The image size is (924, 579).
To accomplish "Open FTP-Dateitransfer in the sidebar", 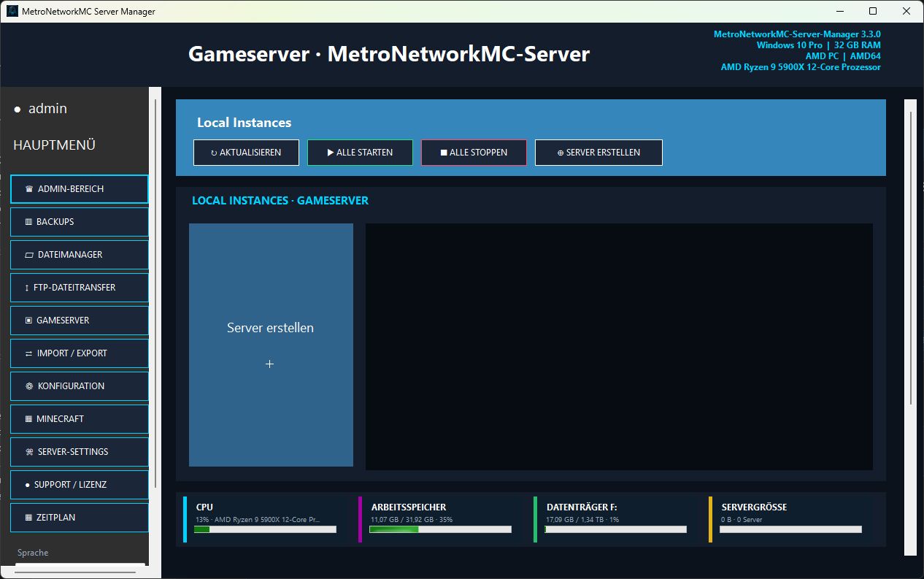I will coord(80,288).
